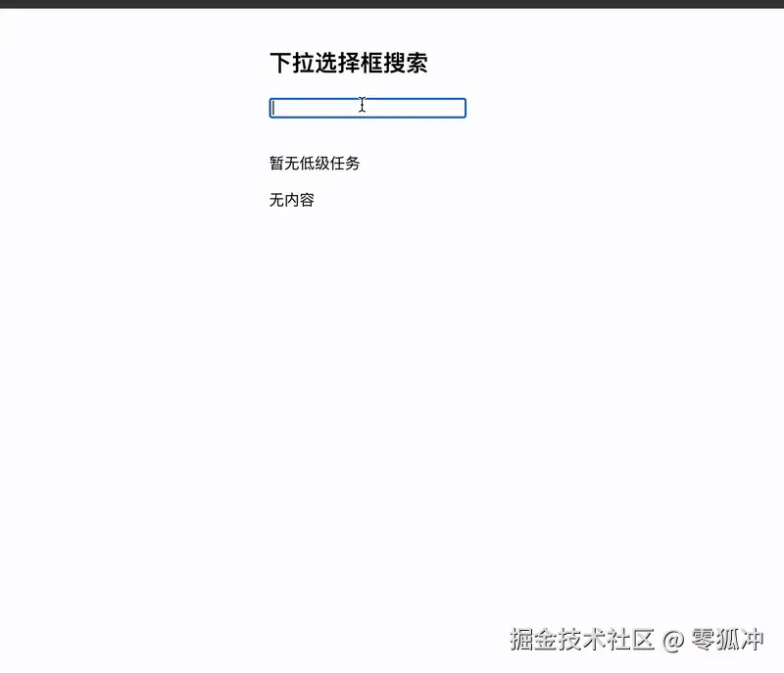
Task: Click the text cursor position in the input
Action: pyautogui.click(x=363, y=105)
